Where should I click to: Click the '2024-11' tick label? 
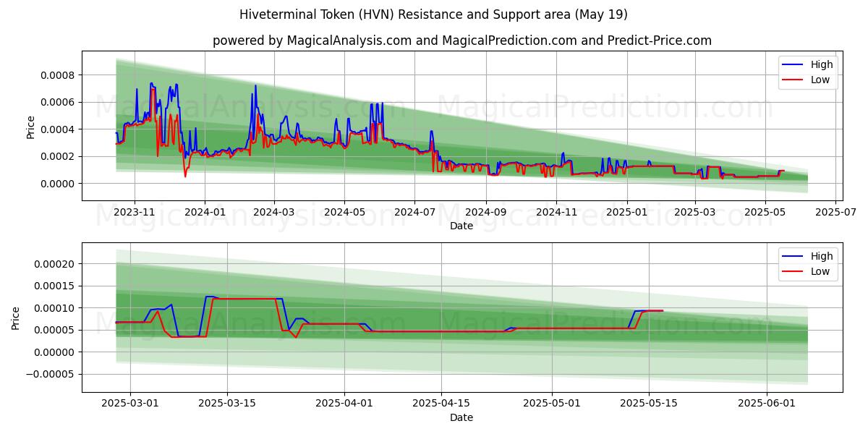pyautogui.click(x=556, y=212)
